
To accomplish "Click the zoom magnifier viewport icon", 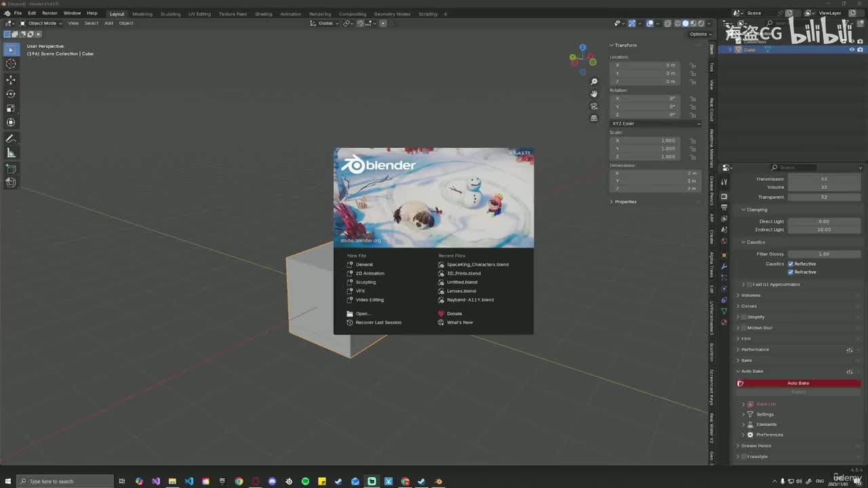I will coord(594,82).
